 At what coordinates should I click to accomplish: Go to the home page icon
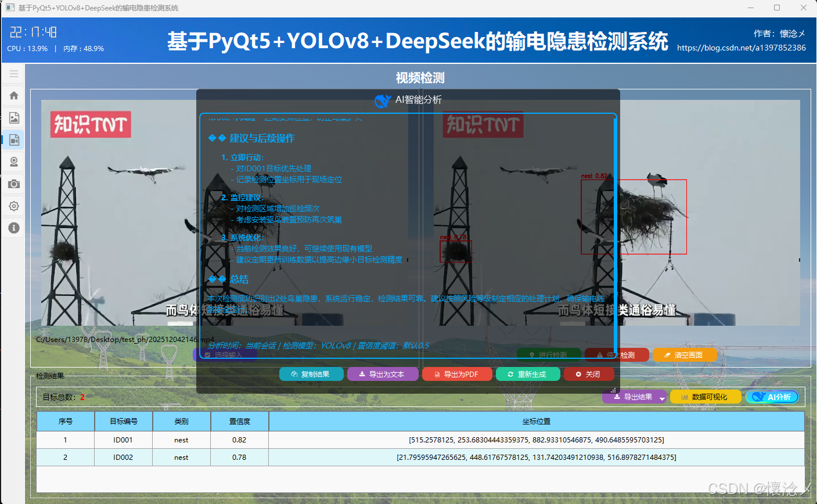(14, 96)
